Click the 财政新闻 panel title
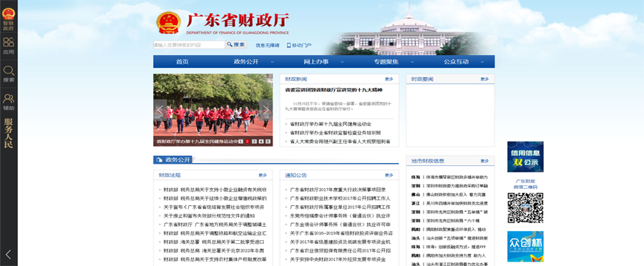This screenshot has height=266, width=644. tap(296, 79)
